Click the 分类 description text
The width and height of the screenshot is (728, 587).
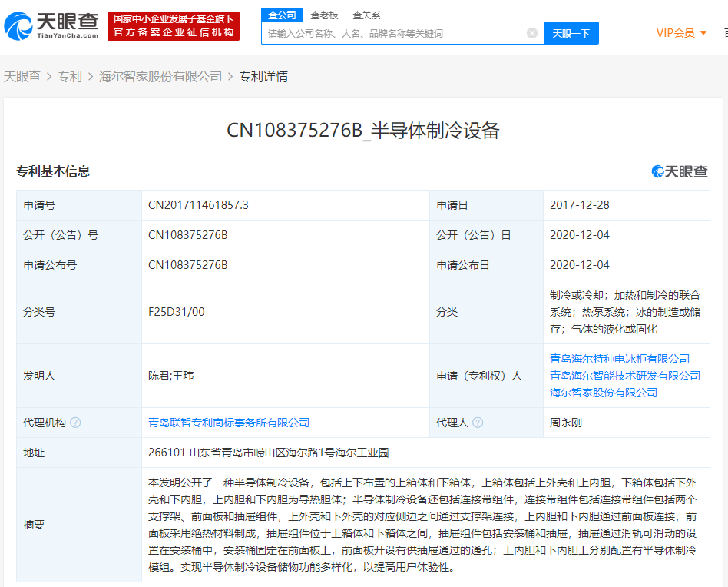coord(625,312)
